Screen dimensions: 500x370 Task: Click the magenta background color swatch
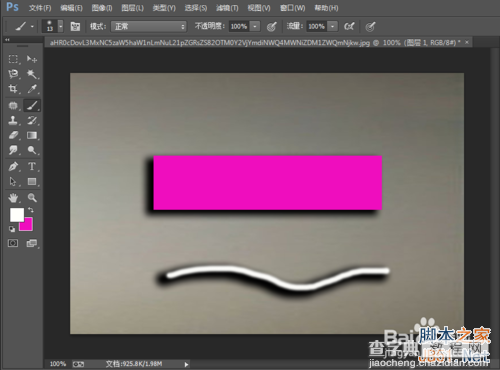tap(27, 225)
